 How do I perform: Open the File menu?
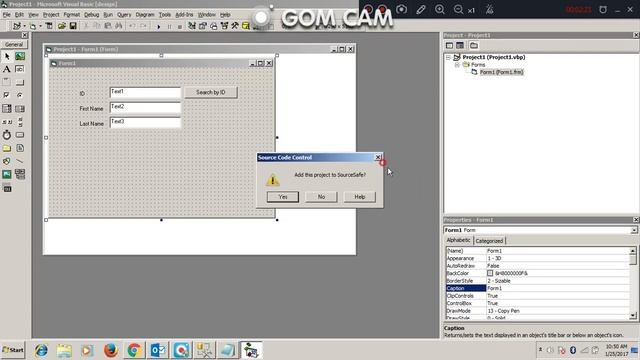[x=7, y=15]
